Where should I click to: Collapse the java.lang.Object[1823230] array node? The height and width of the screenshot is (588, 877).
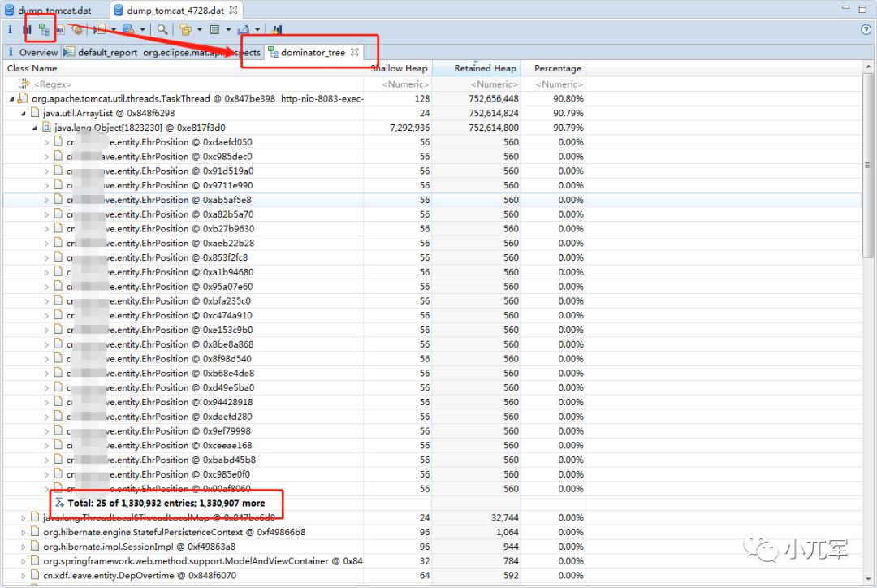35,128
